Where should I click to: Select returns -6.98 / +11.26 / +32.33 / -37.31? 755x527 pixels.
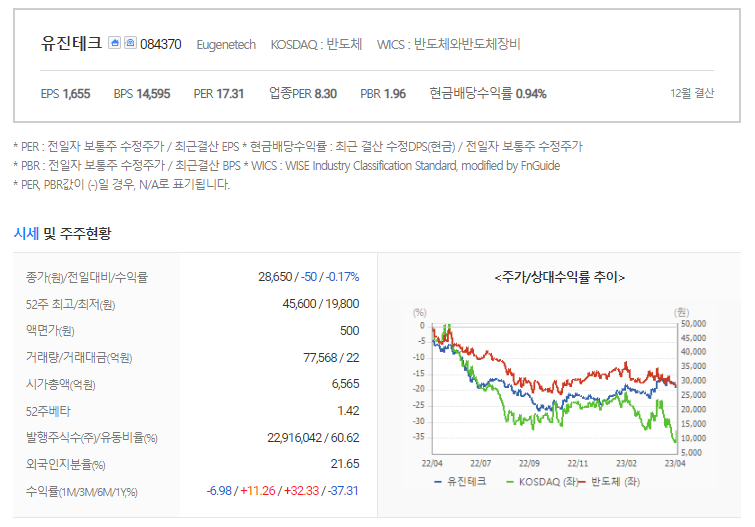tap(283, 491)
